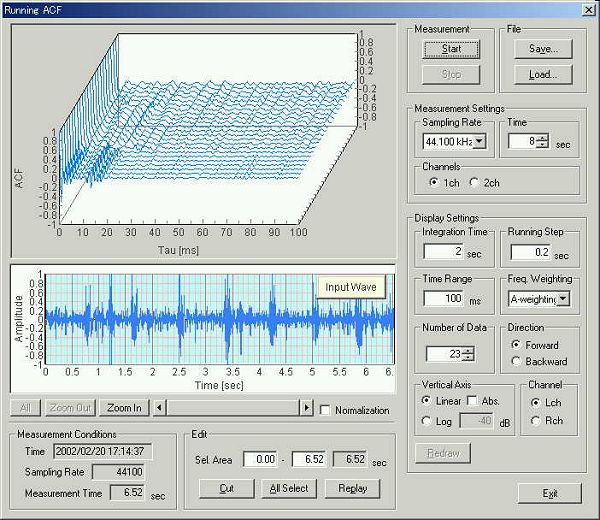600x520 pixels.
Task: Decrease the measurement Time stepper
Action: (542, 145)
